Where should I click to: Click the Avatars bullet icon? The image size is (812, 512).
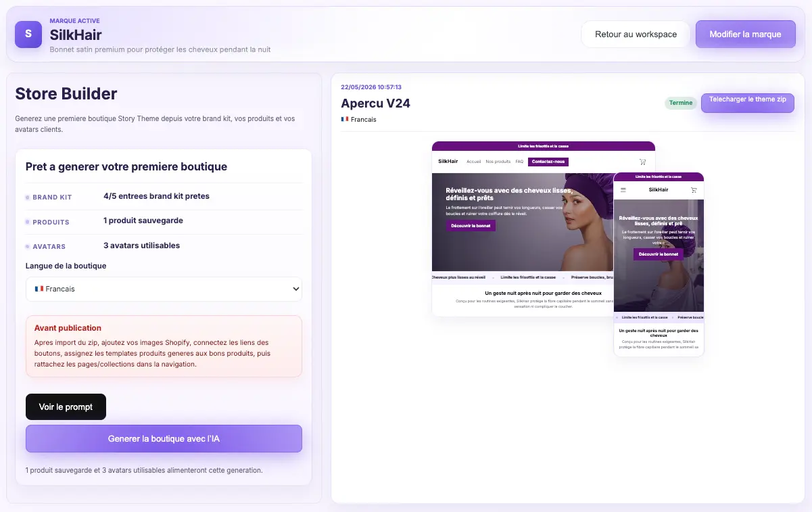(28, 247)
